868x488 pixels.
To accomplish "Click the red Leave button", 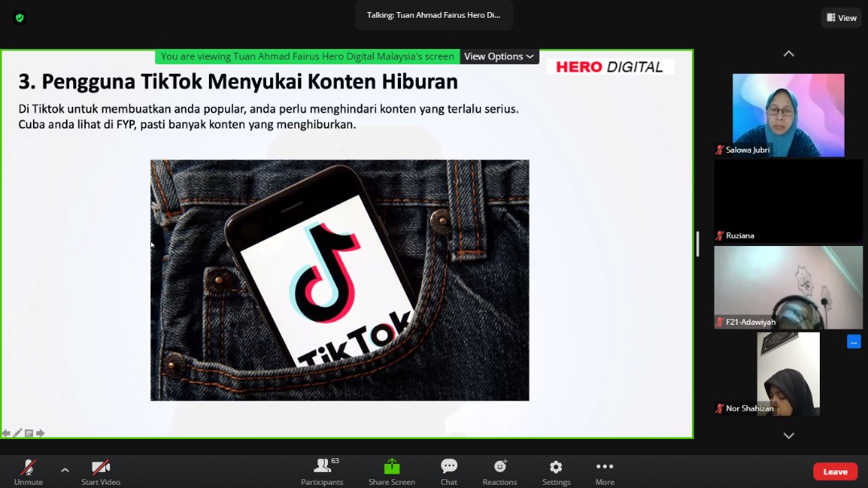I will pos(835,472).
